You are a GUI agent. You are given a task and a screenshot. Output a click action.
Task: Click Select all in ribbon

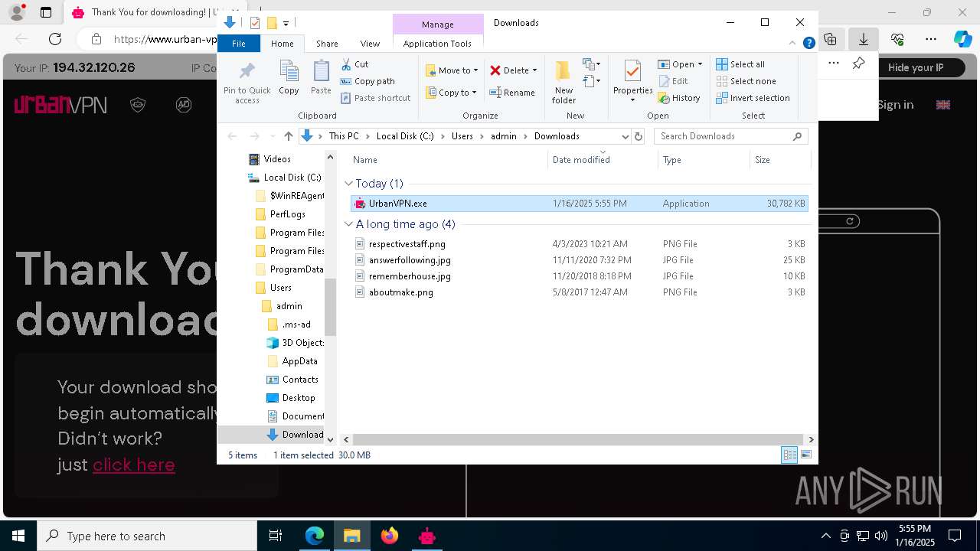click(x=740, y=64)
